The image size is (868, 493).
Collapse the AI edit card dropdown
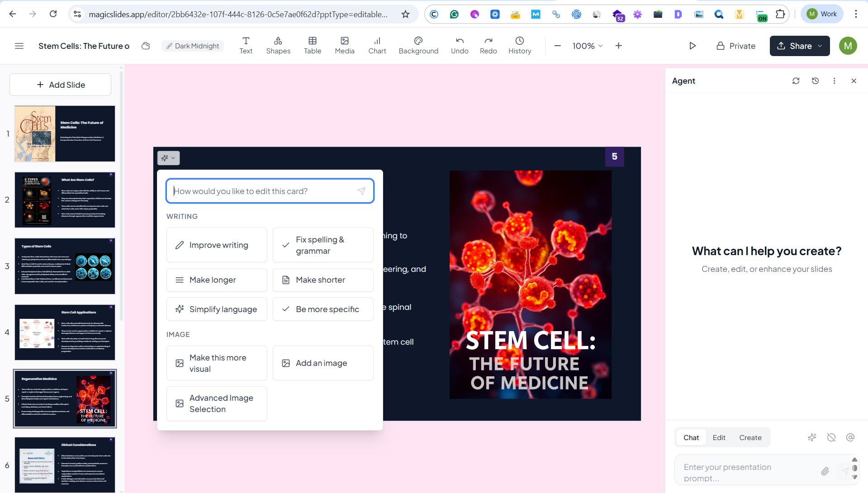(x=168, y=158)
